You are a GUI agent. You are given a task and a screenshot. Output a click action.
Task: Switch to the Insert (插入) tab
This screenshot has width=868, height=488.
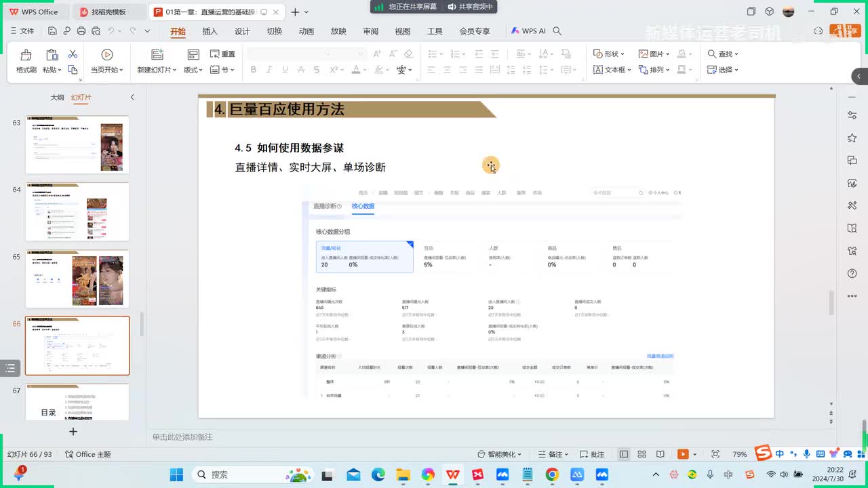pos(210,31)
